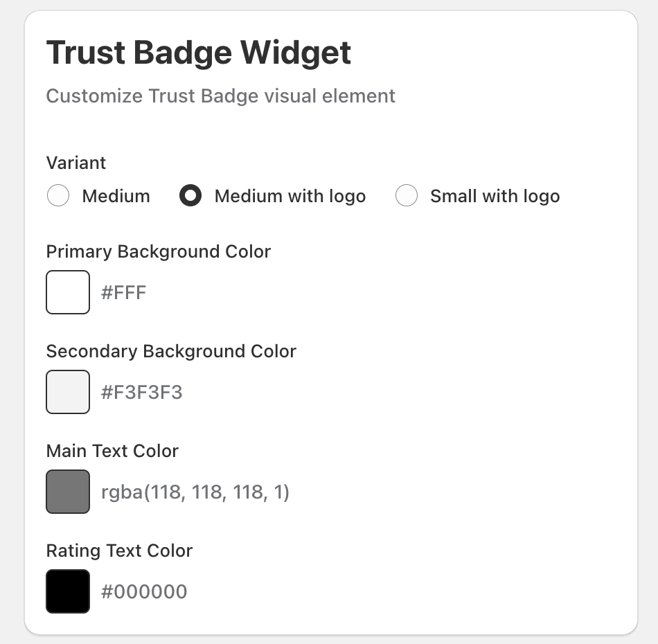Click the Medium with logo label text
Screen dimensions: 658x644
(290, 196)
